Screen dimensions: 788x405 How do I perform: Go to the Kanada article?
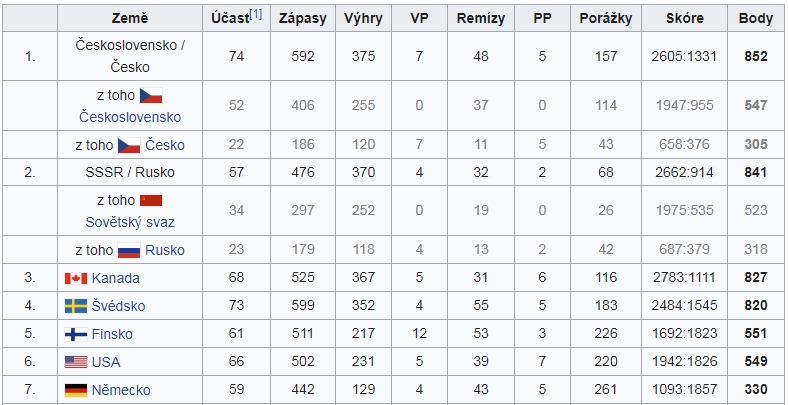pyautogui.click(x=116, y=278)
